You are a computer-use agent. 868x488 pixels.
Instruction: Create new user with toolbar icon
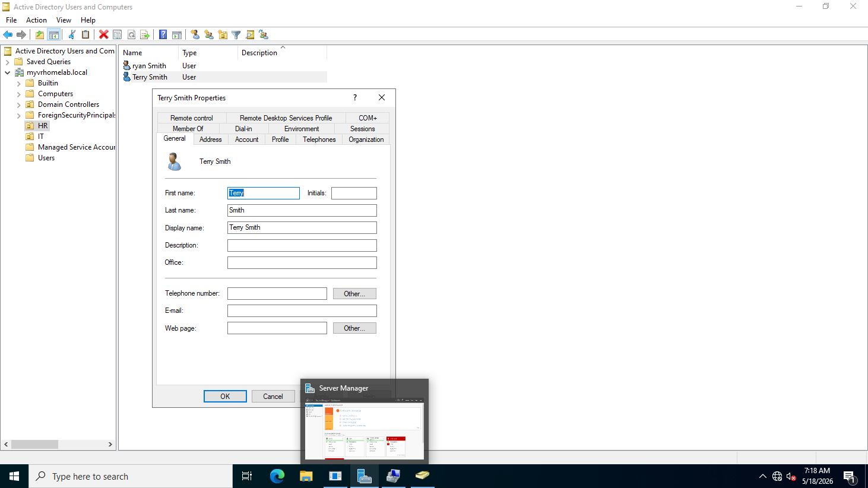point(195,35)
